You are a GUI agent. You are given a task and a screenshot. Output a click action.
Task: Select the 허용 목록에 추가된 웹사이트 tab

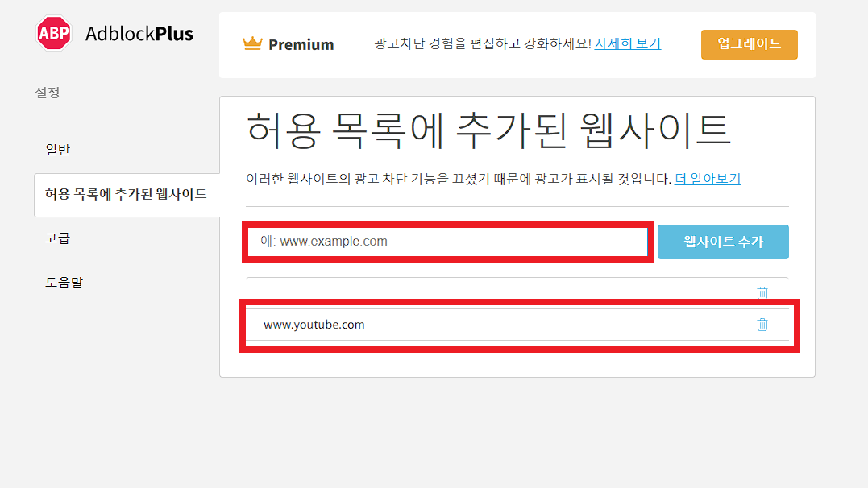127,194
